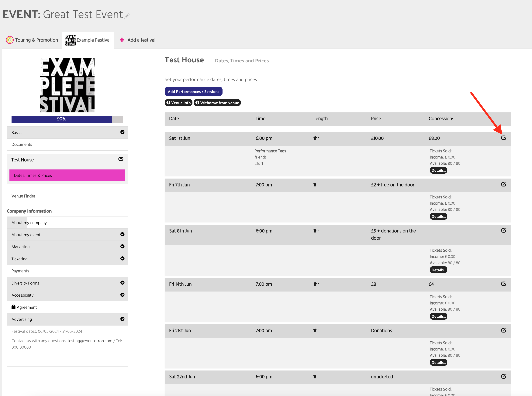Click edit icon for Fri 14th Jun performance
Image resolution: width=532 pixels, height=396 pixels.
pos(503,284)
